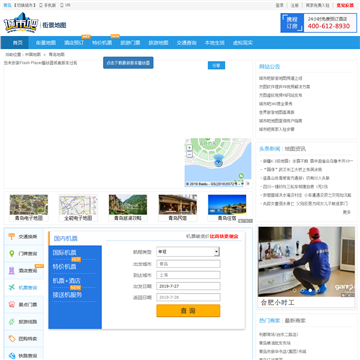Open the last 网站公告 announcement link

pyautogui.click(x=277, y=129)
